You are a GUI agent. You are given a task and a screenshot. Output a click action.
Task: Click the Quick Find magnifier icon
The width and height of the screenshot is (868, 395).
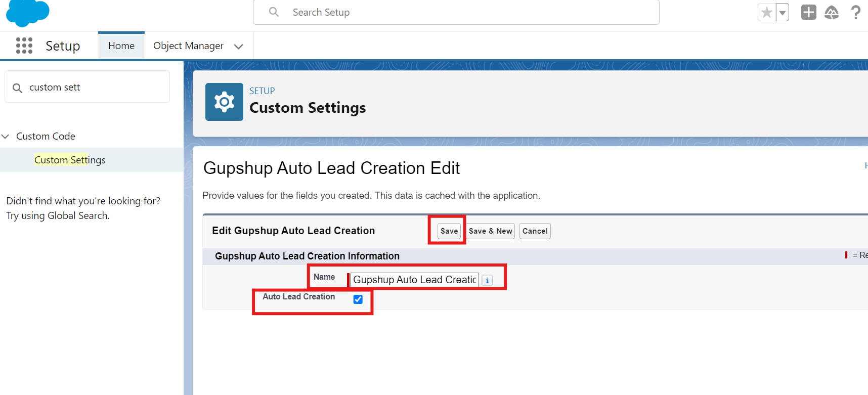click(17, 88)
